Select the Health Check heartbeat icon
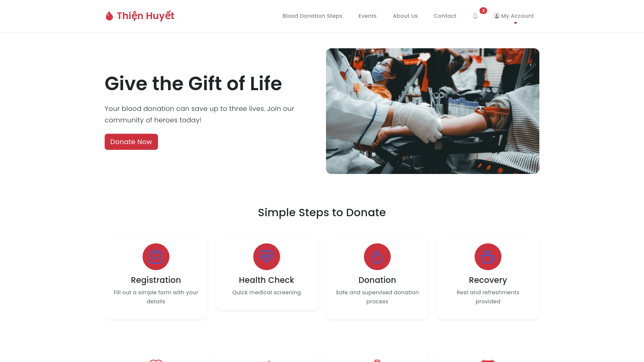Screen dimensions: 644x362 [x=267, y=257]
